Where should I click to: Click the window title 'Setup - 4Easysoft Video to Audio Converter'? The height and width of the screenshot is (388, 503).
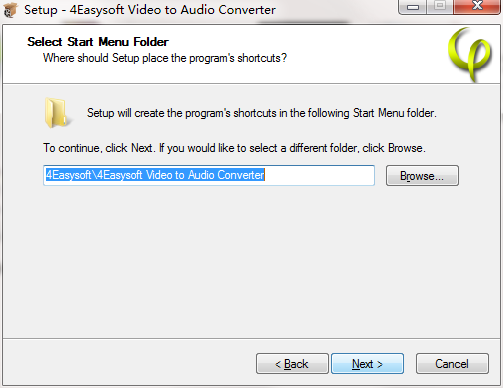(150, 10)
